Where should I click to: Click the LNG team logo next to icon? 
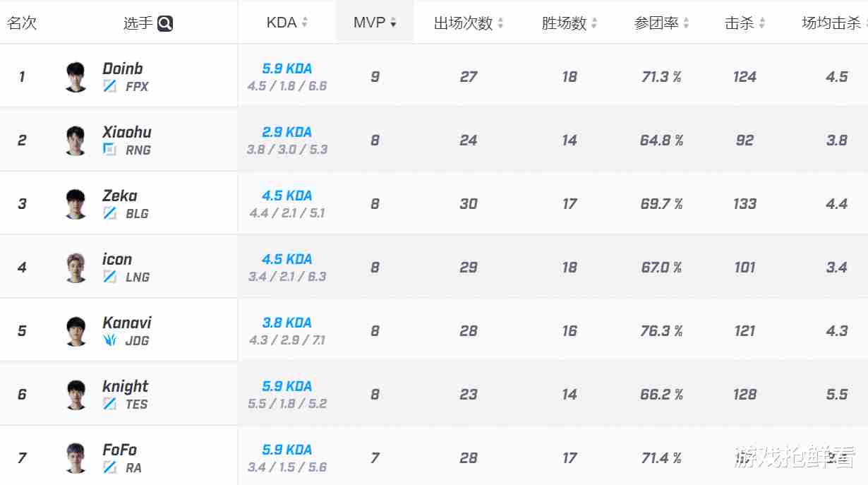pos(111,277)
